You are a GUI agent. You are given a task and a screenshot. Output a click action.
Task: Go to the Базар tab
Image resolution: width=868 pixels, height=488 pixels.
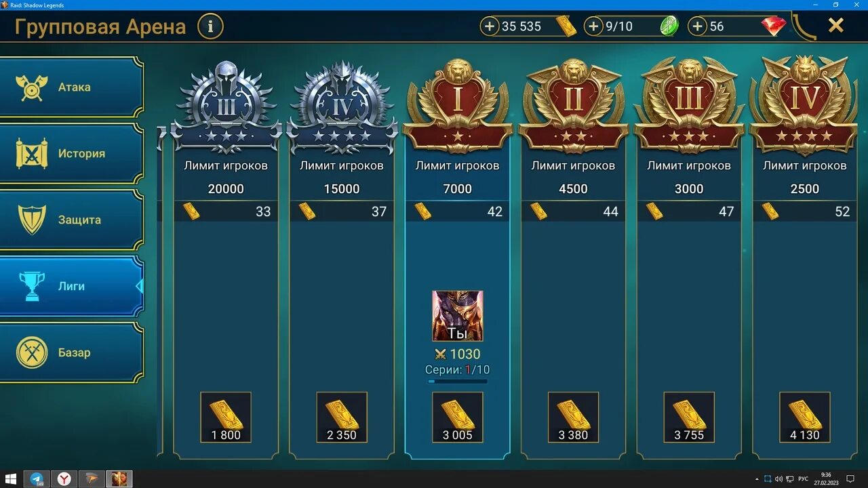(x=71, y=353)
